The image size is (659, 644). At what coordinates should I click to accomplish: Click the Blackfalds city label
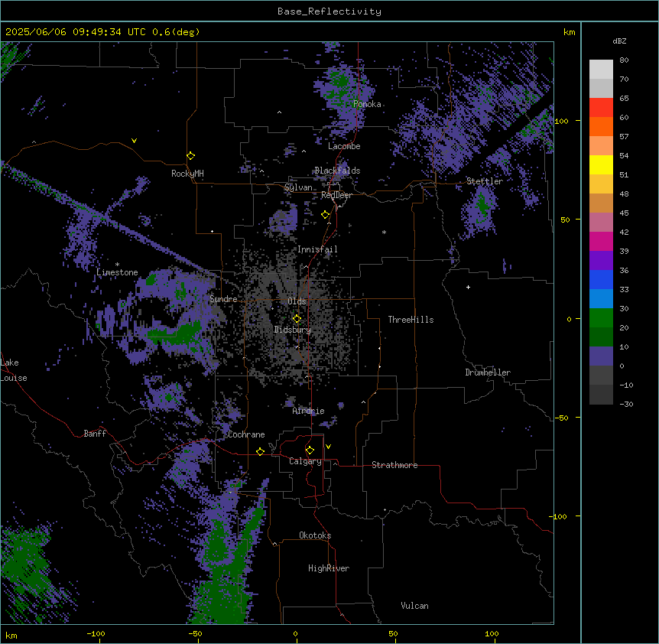click(337, 171)
